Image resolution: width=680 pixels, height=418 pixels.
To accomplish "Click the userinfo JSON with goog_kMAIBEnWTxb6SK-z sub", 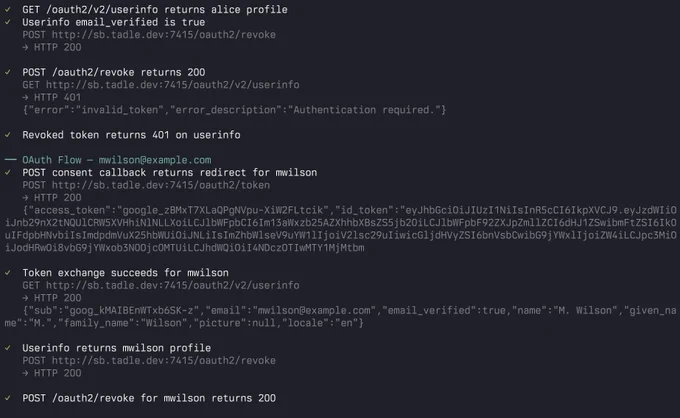I will pos(341,317).
